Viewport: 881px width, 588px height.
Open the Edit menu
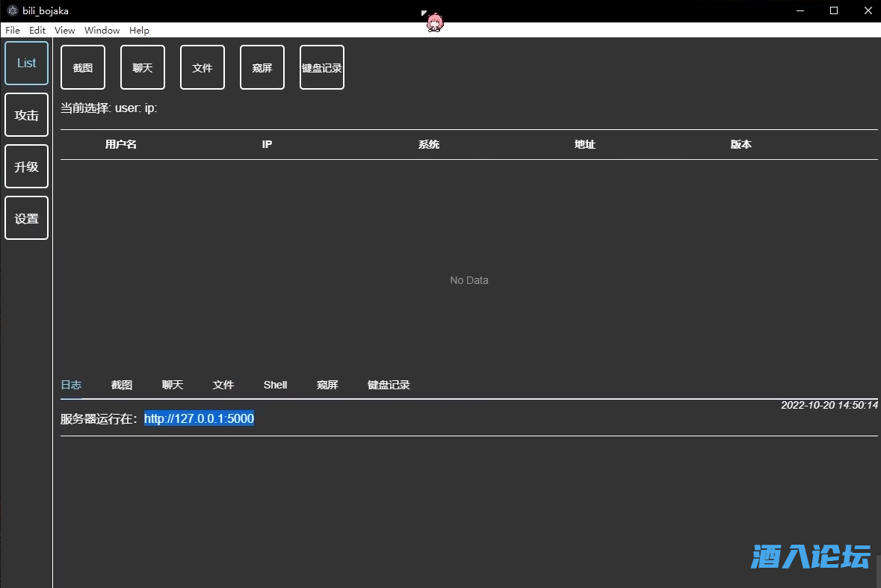(x=37, y=31)
